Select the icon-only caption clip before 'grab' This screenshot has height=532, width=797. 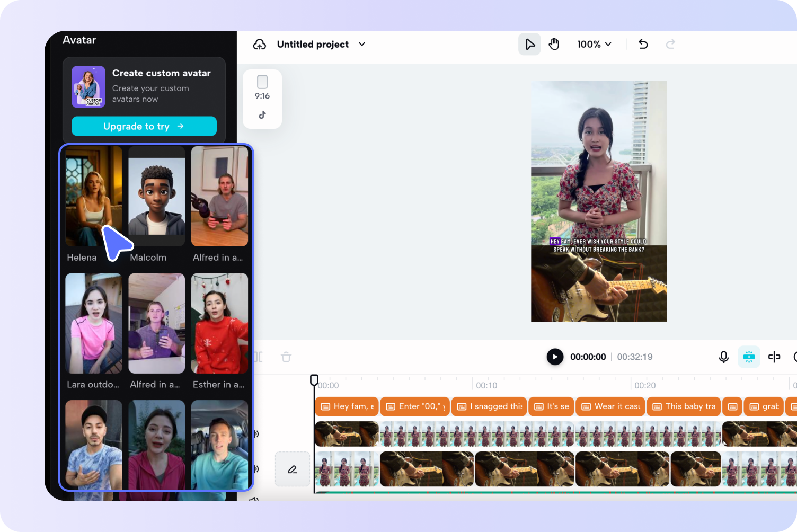tap(732, 406)
